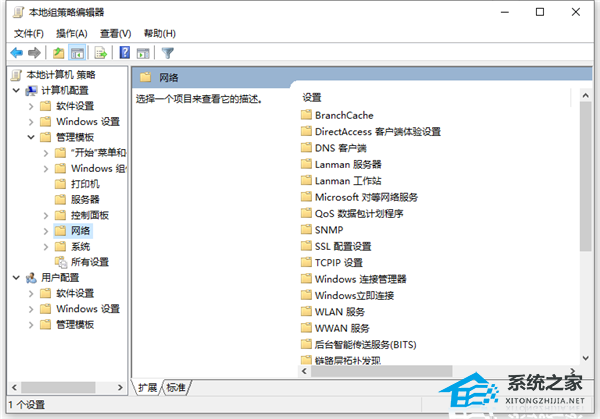Image resolution: width=600 pixels, height=419 pixels.
Task: Click the DNS 客户端 folder icon
Action: (x=306, y=148)
